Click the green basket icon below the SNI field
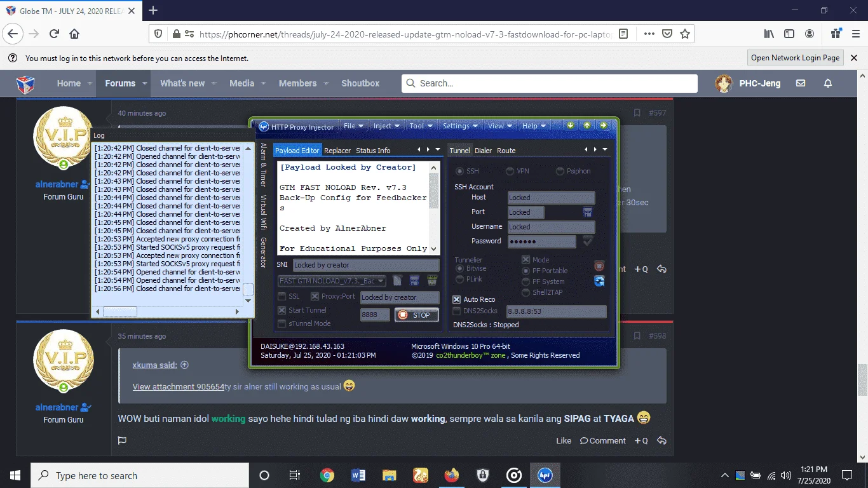868x488 pixels. click(x=432, y=280)
